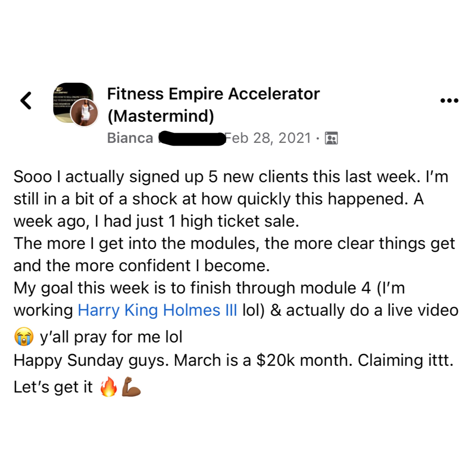
Task: Open the Harry King Holmes III tagged profile
Action: (x=157, y=310)
